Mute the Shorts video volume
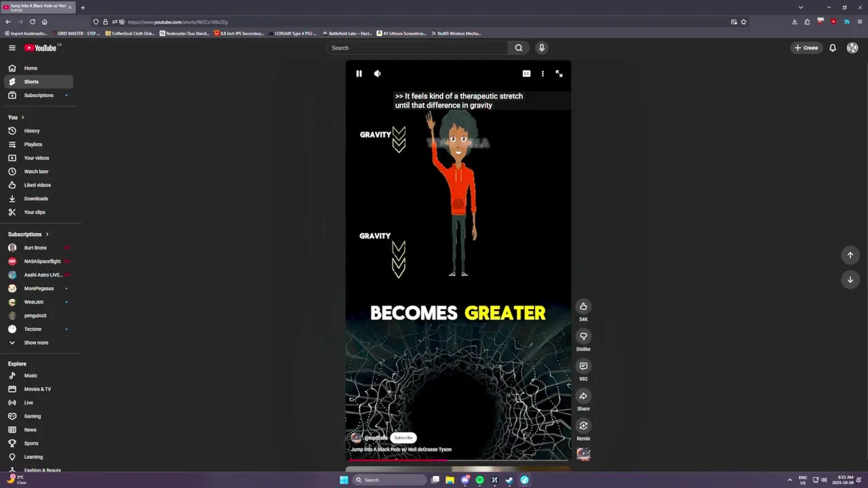The image size is (868, 488). [378, 73]
